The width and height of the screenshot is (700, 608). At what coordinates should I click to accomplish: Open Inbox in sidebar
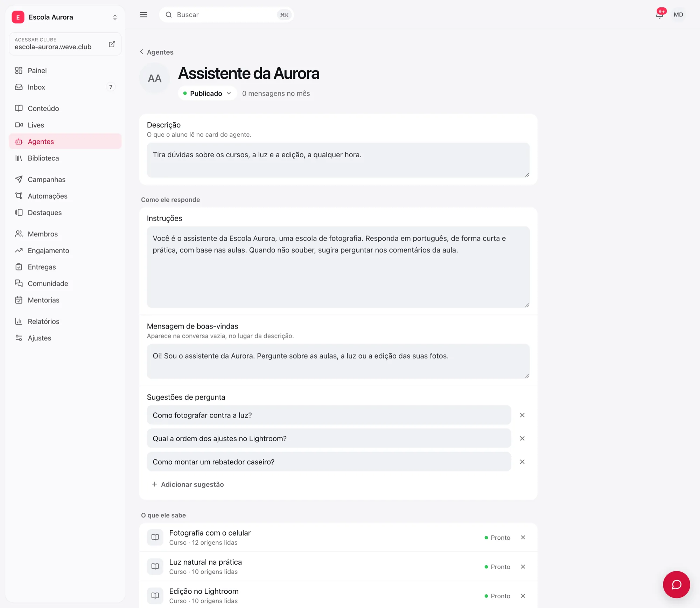(65, 87)
